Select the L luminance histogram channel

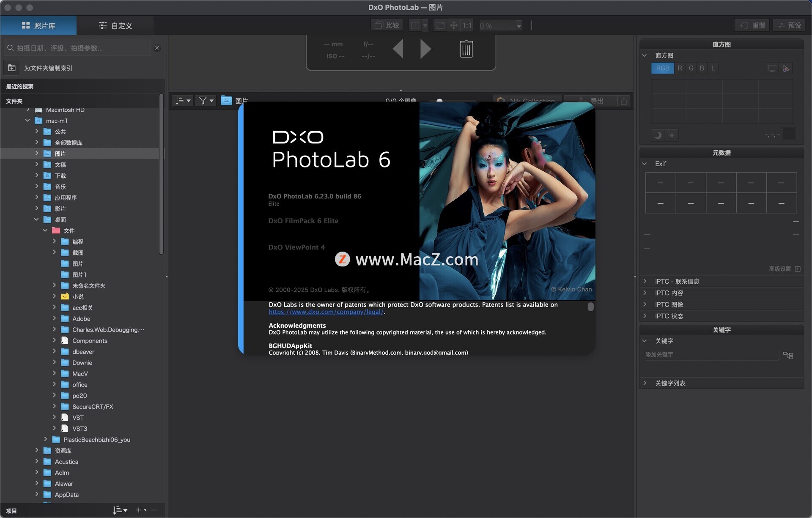pos(713,68)
